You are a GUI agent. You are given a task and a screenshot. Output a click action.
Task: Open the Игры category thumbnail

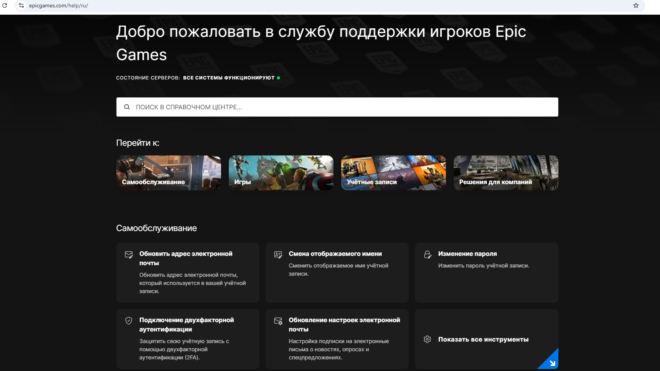click(281, 173)
